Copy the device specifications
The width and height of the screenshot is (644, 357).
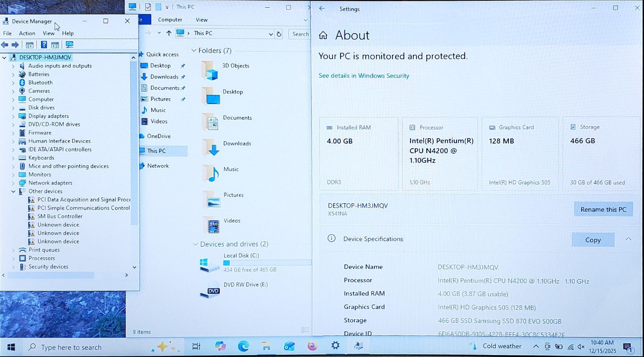tap(593, 240)
